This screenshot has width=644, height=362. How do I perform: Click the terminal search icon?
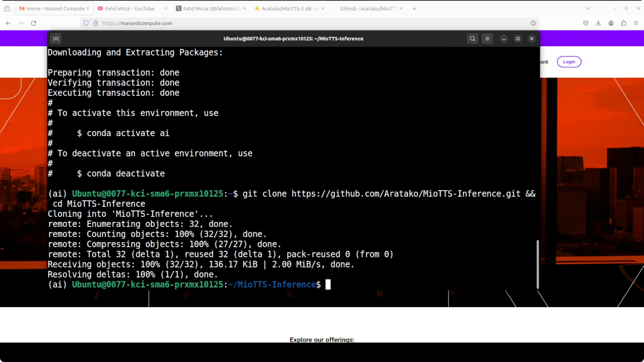472,39
